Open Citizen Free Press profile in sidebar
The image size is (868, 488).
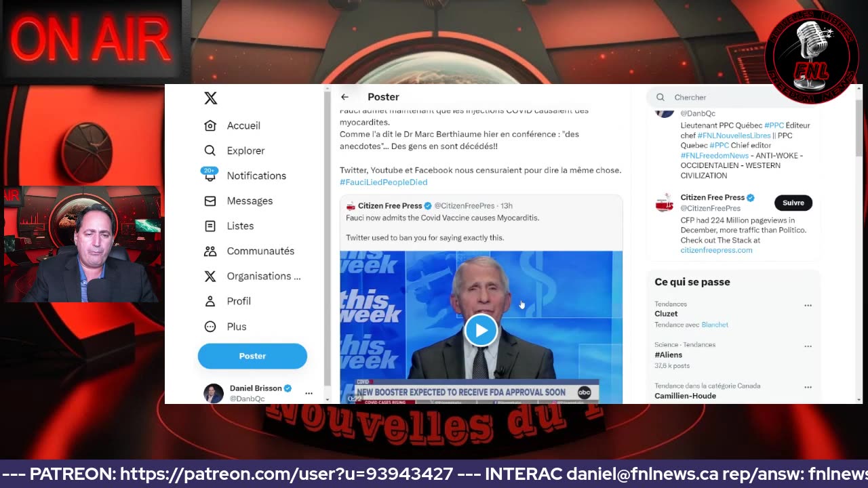pos(712,197)
